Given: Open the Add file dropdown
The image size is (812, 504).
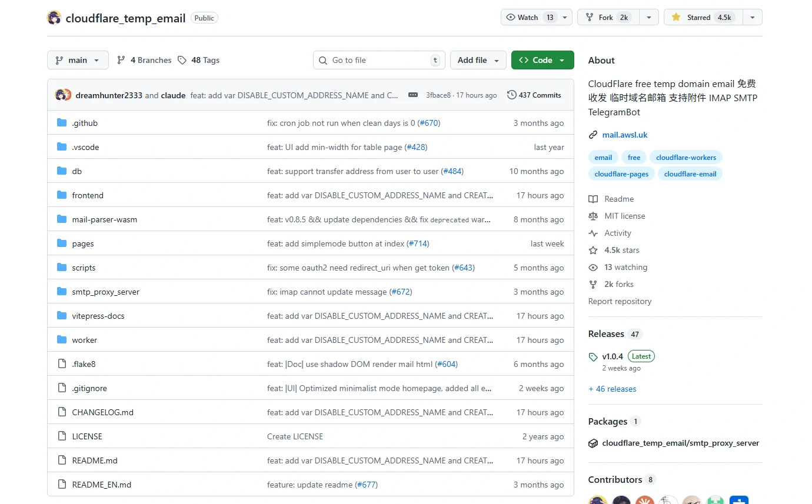Looking at the screenshot, I should click(x=478, y=60).
